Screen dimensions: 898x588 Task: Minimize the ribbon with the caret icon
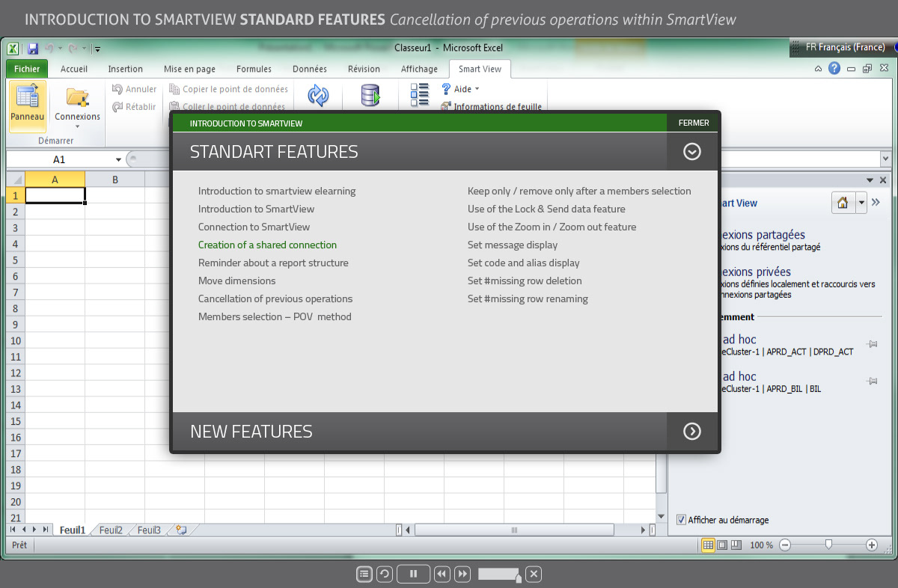819,69
